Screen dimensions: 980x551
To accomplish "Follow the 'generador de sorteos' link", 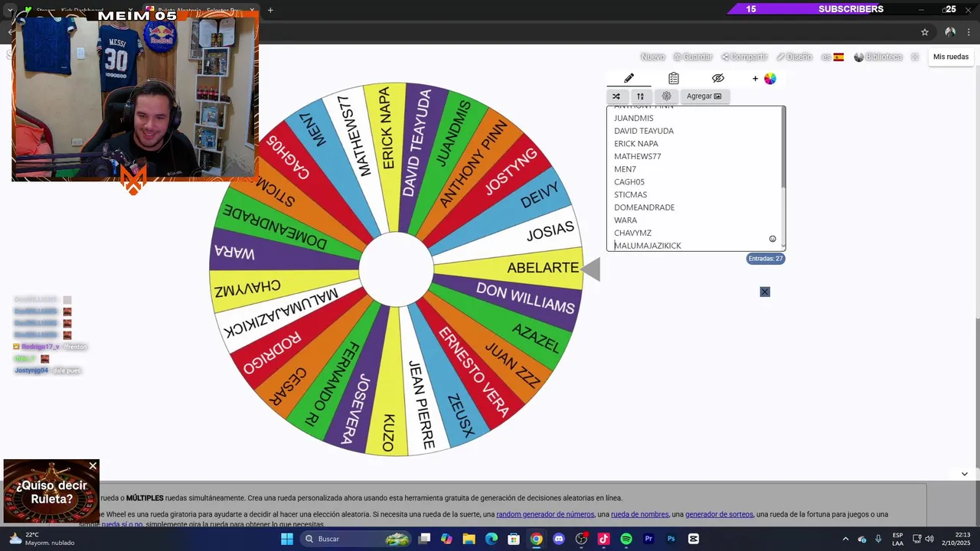I will (719, 514).
